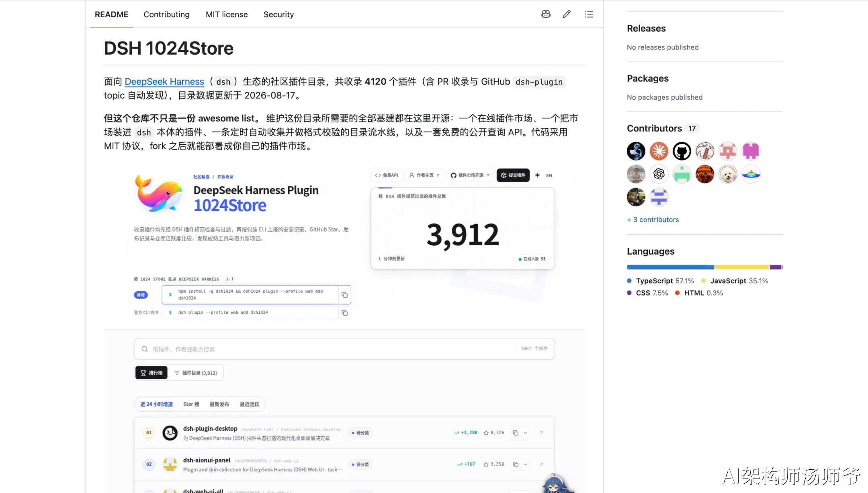Click the blue TypeScript segment of language bar

[x=670, y=267]
